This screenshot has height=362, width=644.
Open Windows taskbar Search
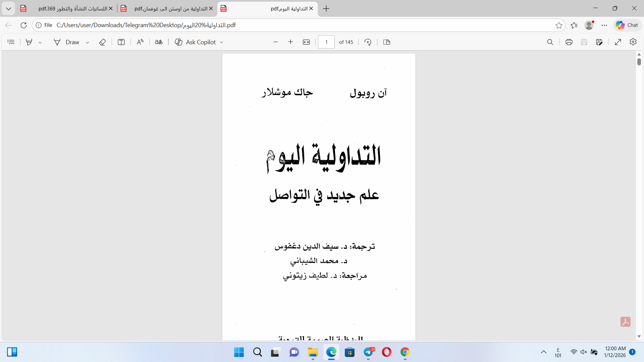(x=258, y=352)
